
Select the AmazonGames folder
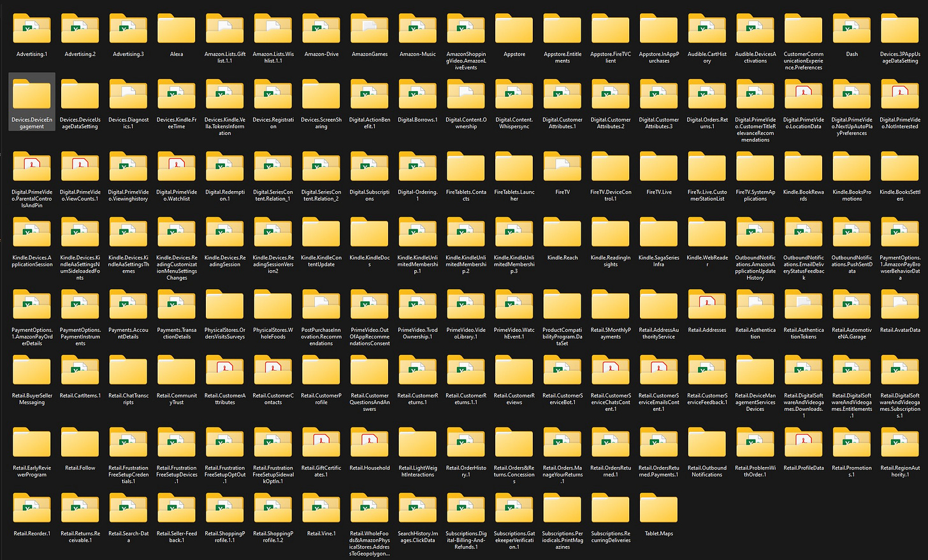coord(370,30)
